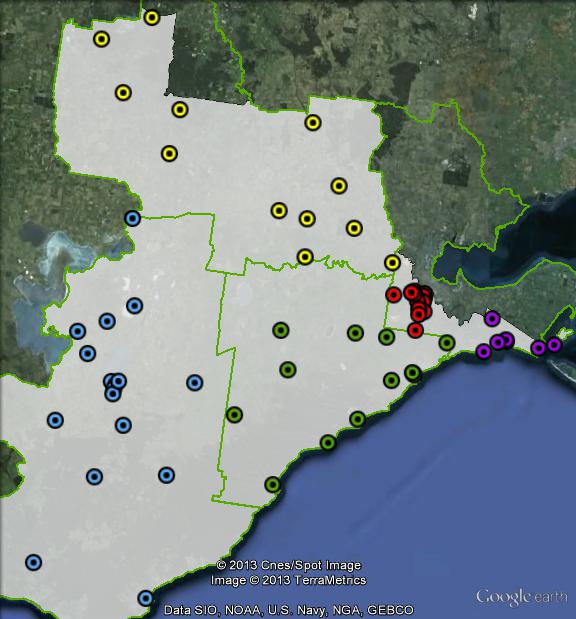Image resolution: width=576 pixels, height=619 pixels.
Task: Select the westernmost purple marker on the coast
Action: (484, 351)
